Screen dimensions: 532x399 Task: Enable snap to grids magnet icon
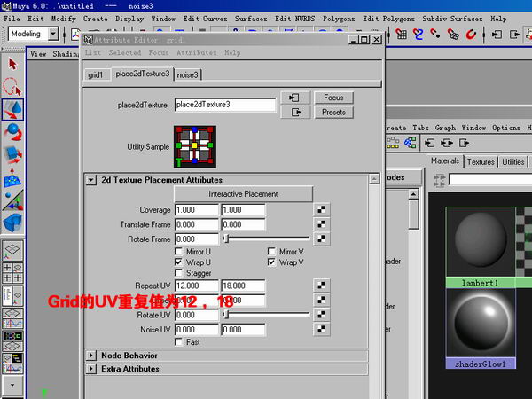pos(402,34)
